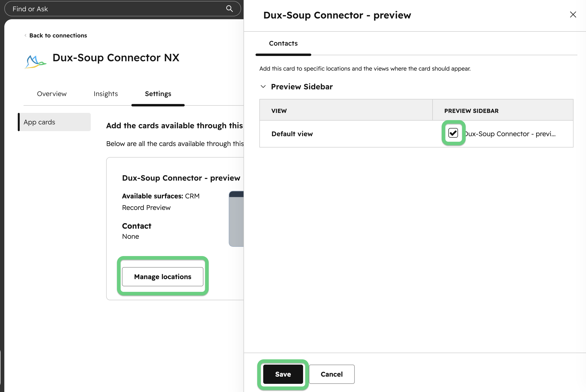This screenshot has height=392, width=586.
Task: Click the search magnifier icon
Action: coord(229,9)
